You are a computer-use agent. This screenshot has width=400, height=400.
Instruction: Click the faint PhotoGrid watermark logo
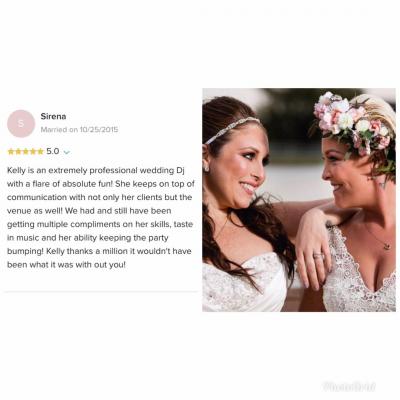pyautogui.click(x=349, y=386)
